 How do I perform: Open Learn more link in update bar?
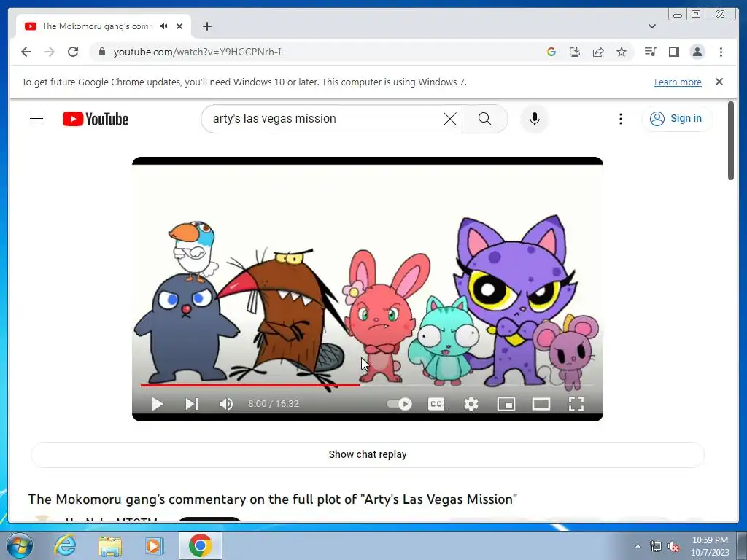[x=678, y=82]
